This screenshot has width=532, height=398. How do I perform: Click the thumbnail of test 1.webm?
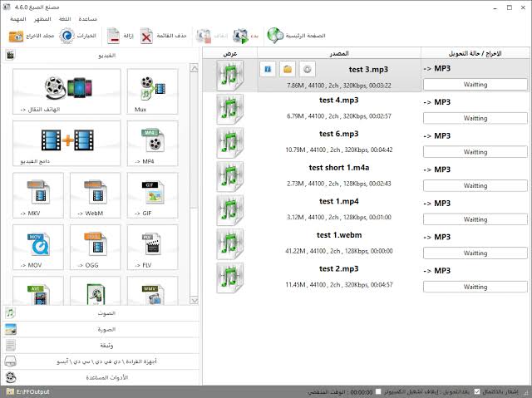coord(230,243)
